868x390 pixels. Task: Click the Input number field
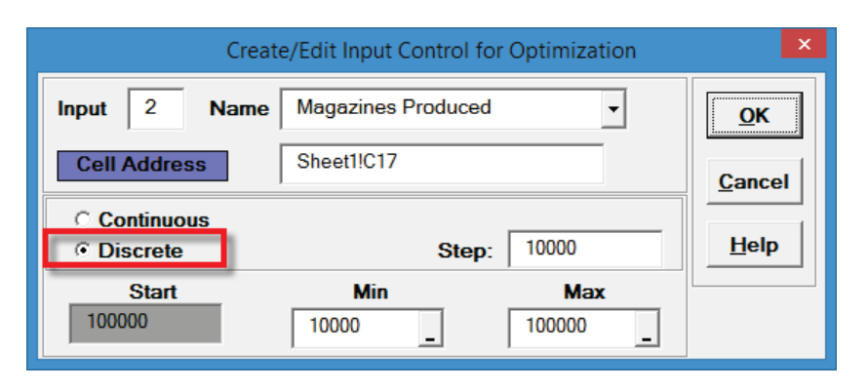coord(156,108)
